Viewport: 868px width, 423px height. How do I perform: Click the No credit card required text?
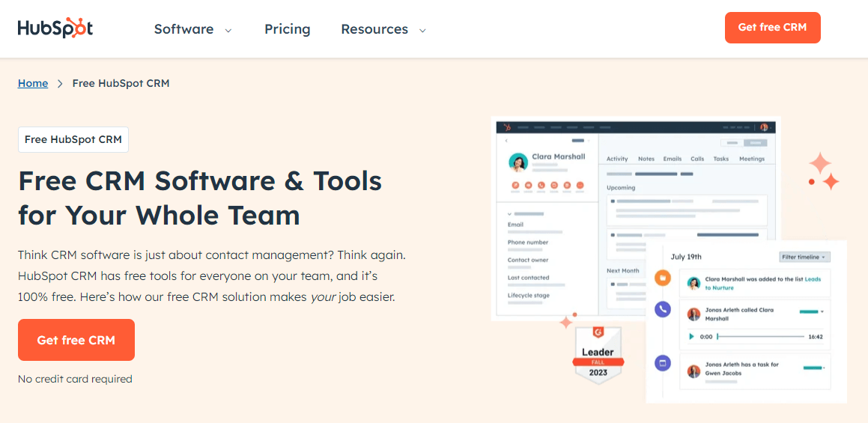pos(75,380)
